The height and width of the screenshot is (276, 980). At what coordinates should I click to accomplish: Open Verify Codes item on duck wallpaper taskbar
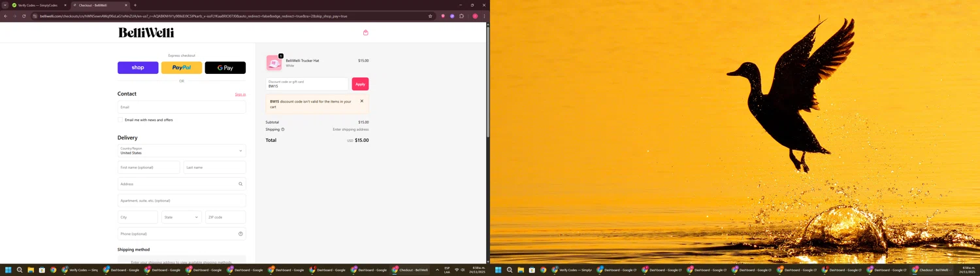click(x=572, y=269)
